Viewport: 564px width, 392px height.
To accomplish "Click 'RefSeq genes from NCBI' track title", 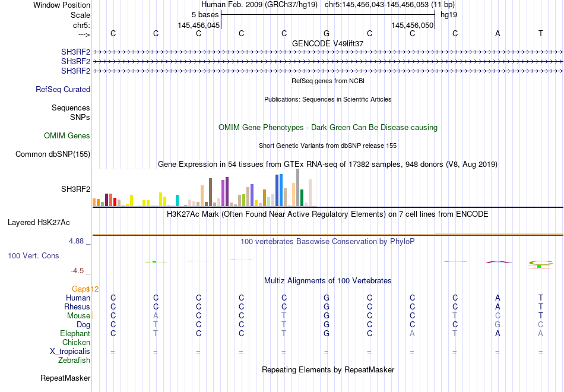I will coord(328,81).
